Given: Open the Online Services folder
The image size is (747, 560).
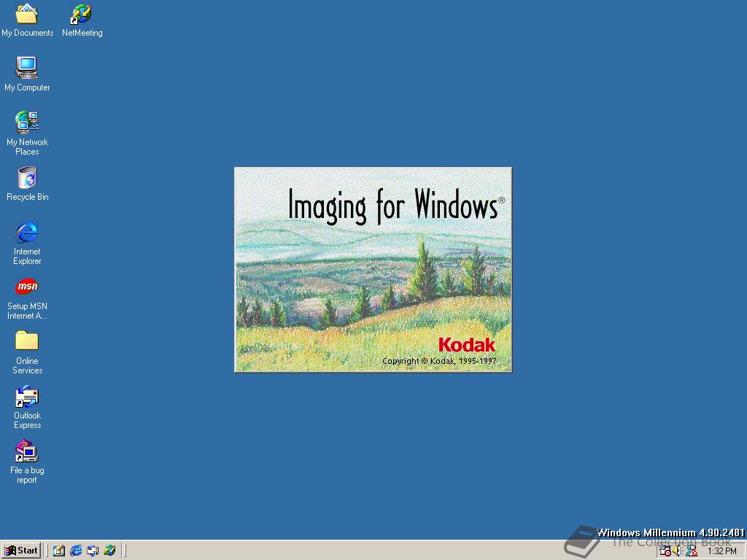Looking at the screenshot, I should 27,341.
